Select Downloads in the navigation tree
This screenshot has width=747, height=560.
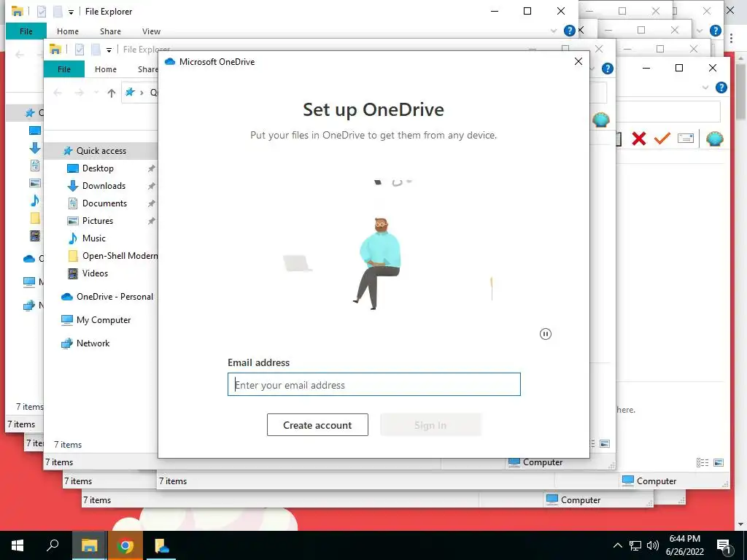pyautogui.click(x=104, y=186)
